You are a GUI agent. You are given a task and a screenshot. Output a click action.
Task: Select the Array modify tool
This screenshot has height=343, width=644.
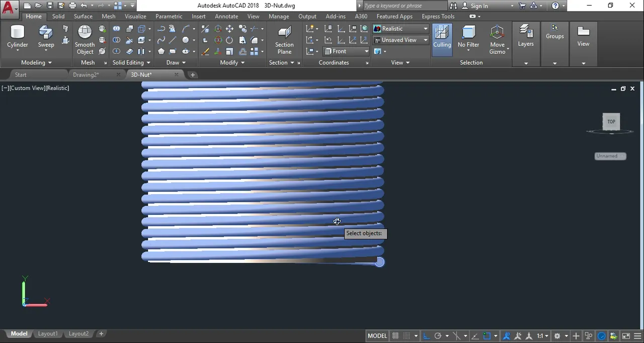pos(254,51)
